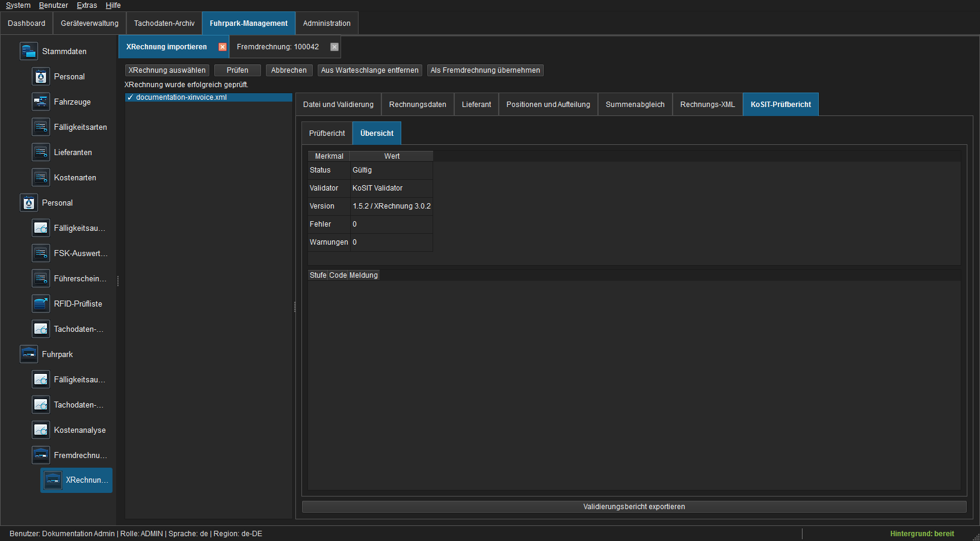Open the Extras menu
980x541 pixels.
pyautogui.click(x=87, y=5)
